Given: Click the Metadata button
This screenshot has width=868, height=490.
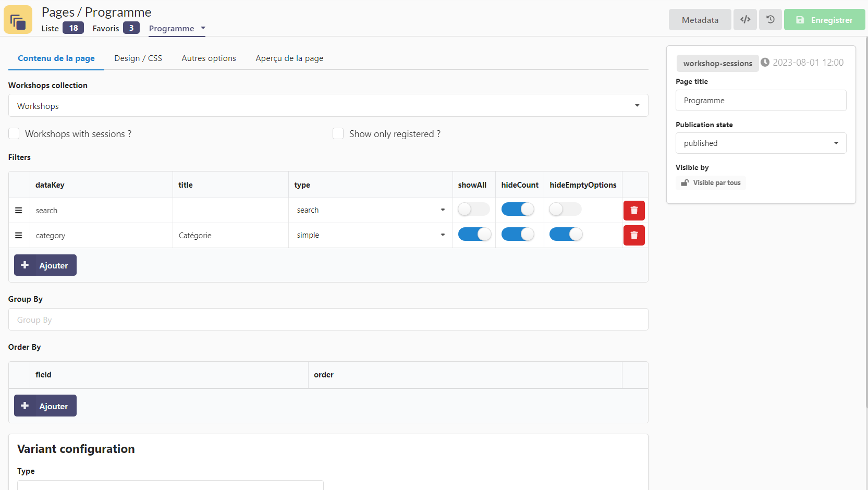Looking at the screenshot, I should pos(700,20).
